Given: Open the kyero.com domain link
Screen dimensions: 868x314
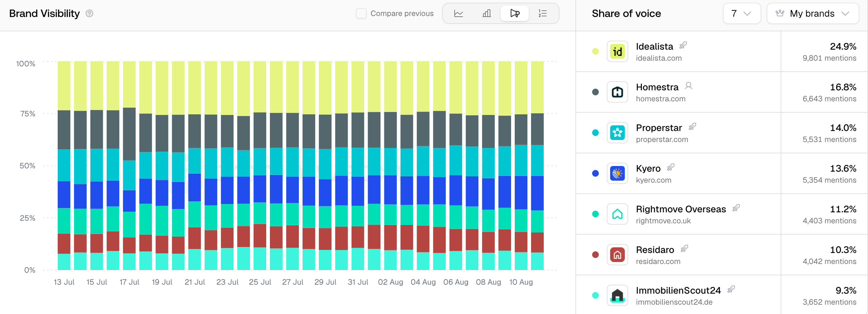Looking at the screenshot, I should click(x=654, y=180).
